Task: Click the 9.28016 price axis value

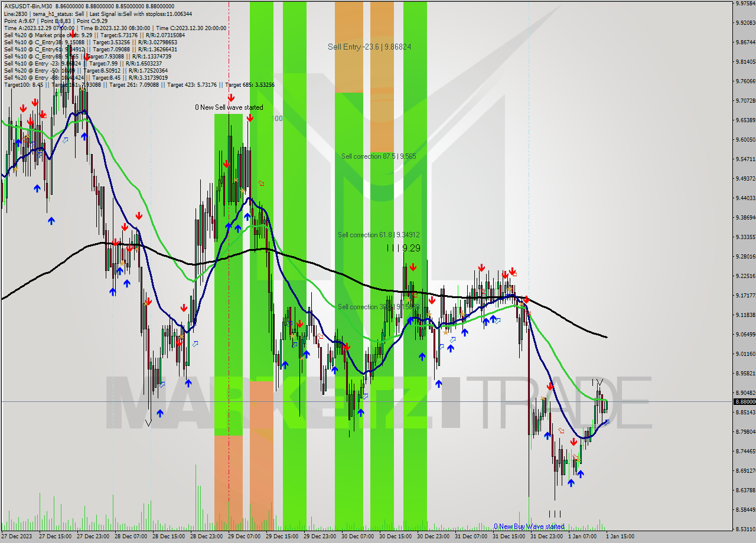Action: (x=745, y=256)
